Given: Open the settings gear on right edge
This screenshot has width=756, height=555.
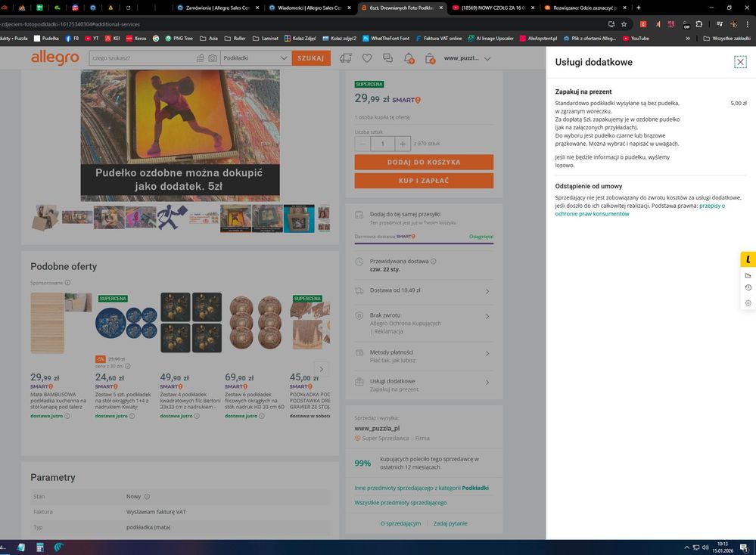Looking at the screenshot, I should point(748,302).
